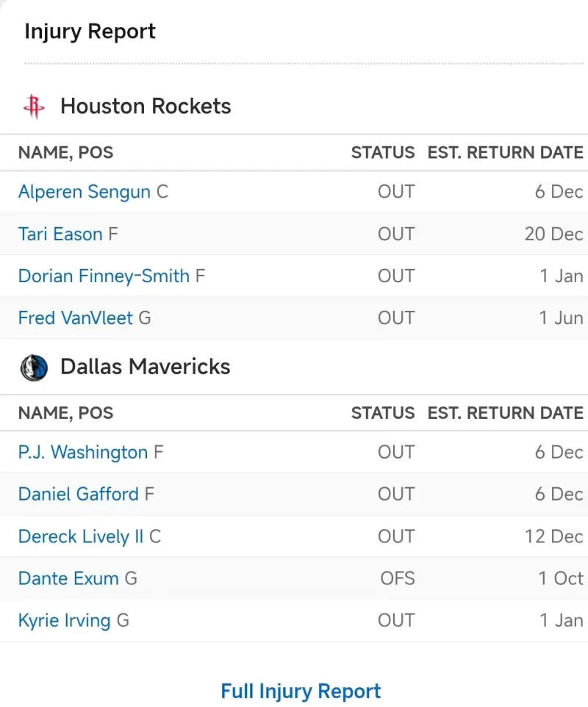Select Dorian Finney-Smith's name link
This screenshot has height=707, width=588.
point(104,276)
